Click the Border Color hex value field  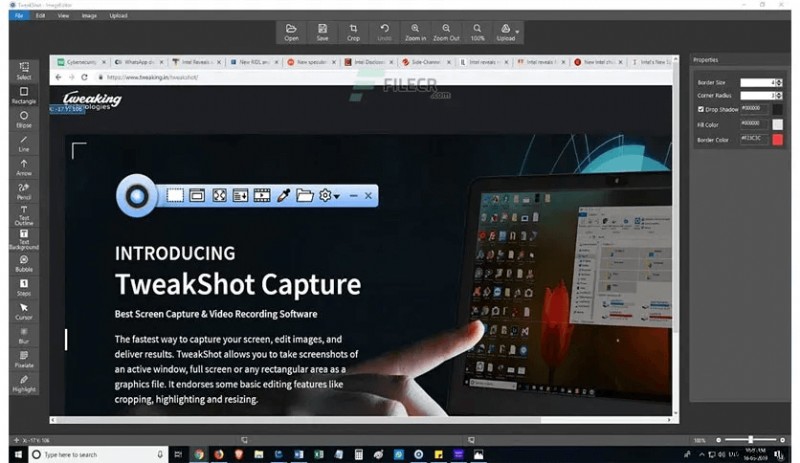pos(755,139)
